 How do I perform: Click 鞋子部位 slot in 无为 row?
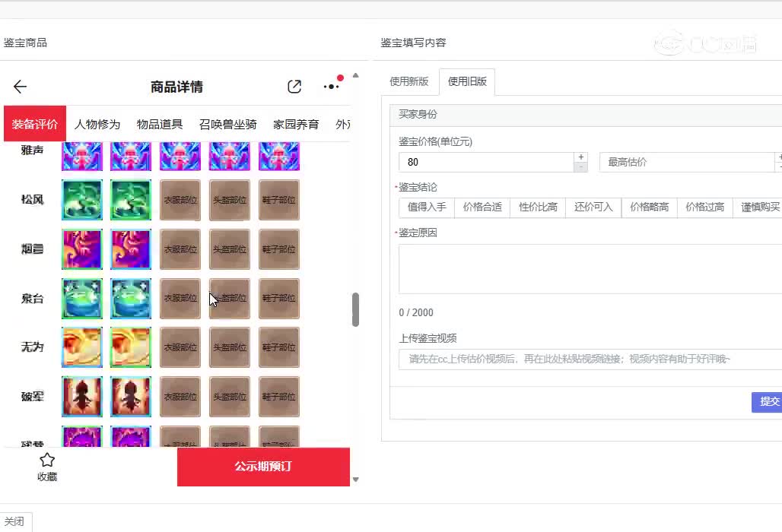pyautogui.click(x=278, y=347)
